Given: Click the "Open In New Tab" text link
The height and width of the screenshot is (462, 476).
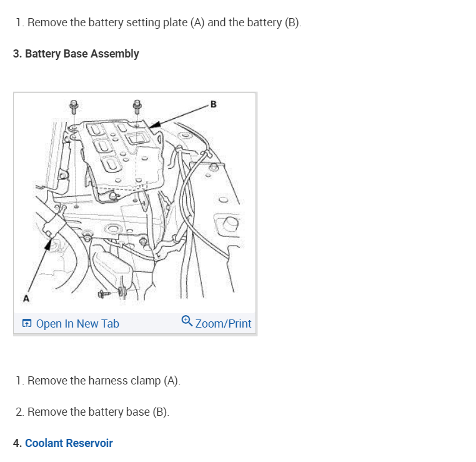Looking at the screenshot, I should (77, 324).
